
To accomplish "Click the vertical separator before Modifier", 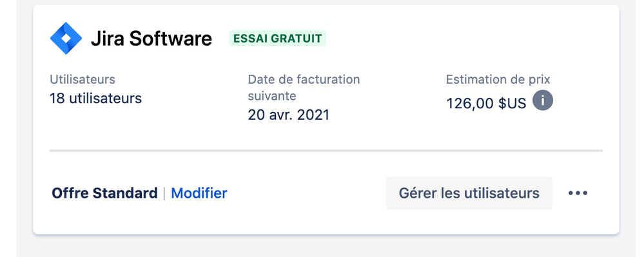I will pos(164,193).
